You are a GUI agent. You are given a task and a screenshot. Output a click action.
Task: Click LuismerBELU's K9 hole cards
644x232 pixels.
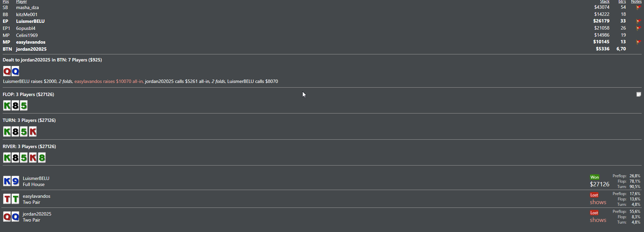click(11, 181)
